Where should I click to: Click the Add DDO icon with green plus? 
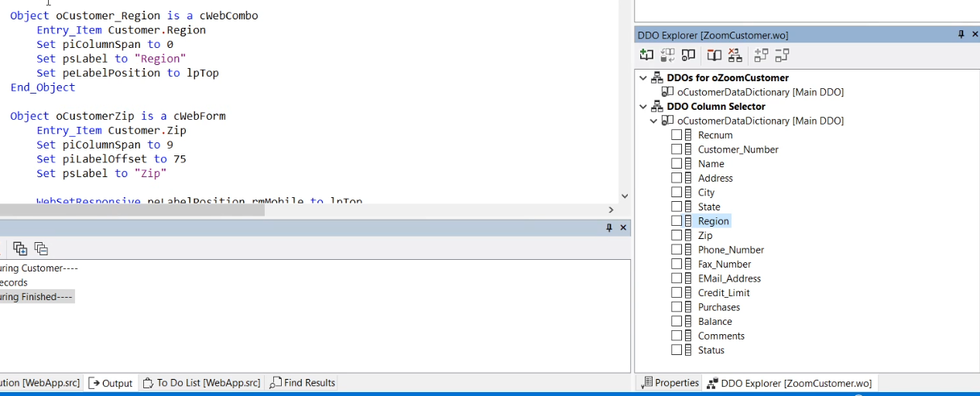(x=646, y=55)
